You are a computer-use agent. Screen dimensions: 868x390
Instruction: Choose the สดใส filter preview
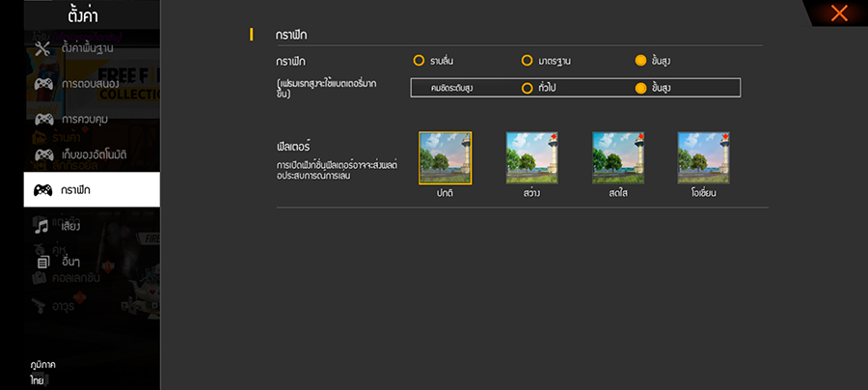pos(618,157)
